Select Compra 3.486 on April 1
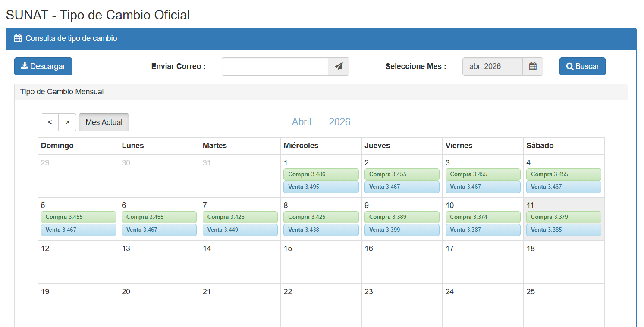The image size is (644, 327). click(x=321, y=174)
